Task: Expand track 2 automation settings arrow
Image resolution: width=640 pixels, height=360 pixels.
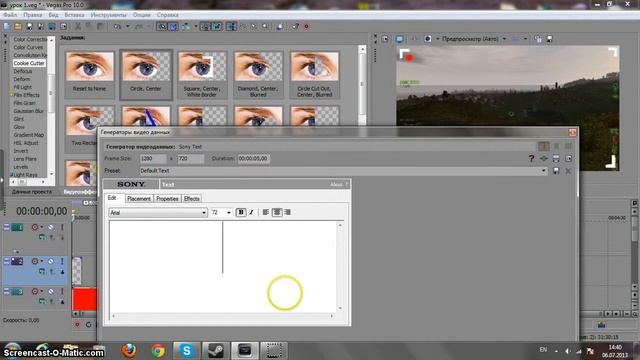Action: [42, 261]
